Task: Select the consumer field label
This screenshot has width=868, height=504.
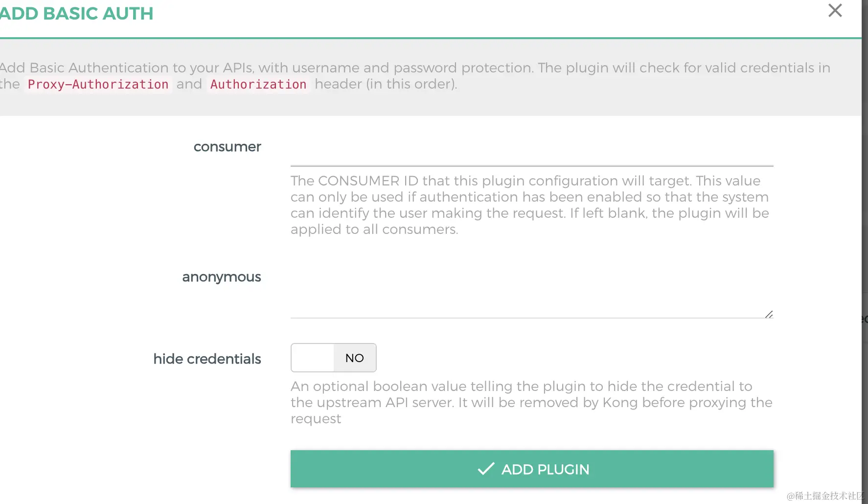Action: pos(227,147)
